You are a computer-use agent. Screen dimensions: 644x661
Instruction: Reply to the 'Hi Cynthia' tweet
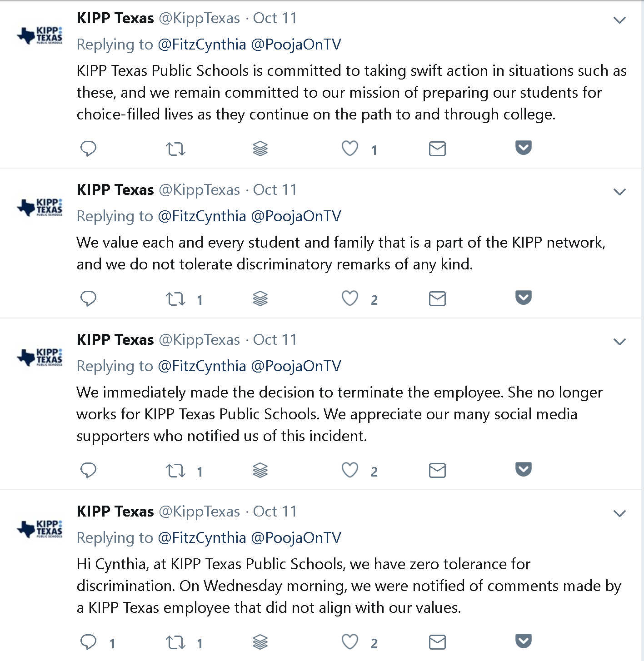coord(88,642)
